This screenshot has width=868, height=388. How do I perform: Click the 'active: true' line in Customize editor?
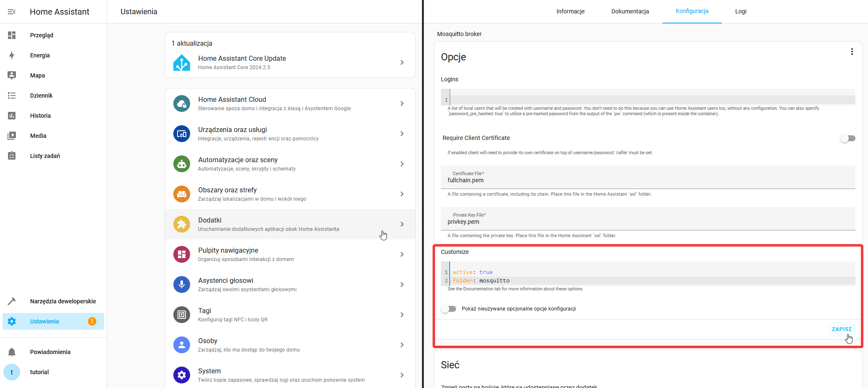click(472, 272)
